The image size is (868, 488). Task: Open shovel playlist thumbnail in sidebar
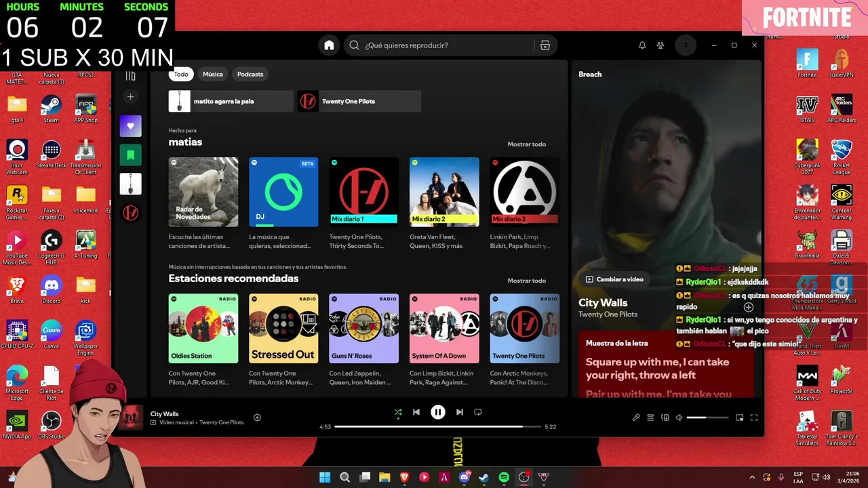click(x=131, y=184)
